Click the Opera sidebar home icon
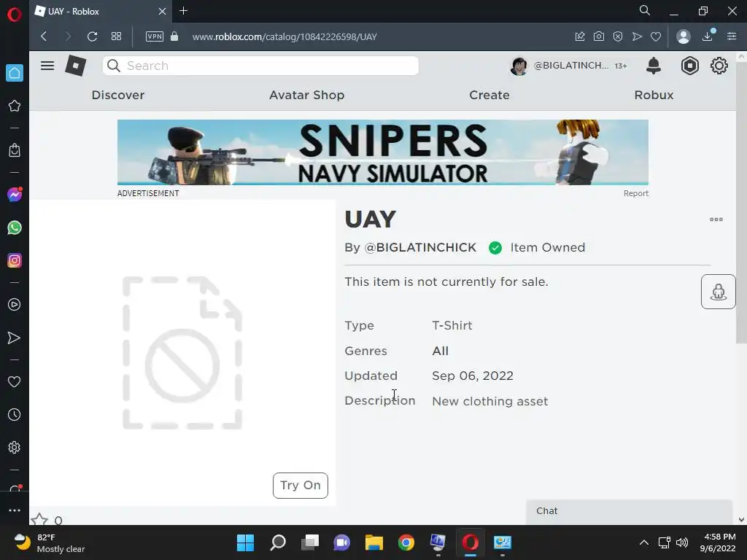747x560 pixels. point(15,73)
